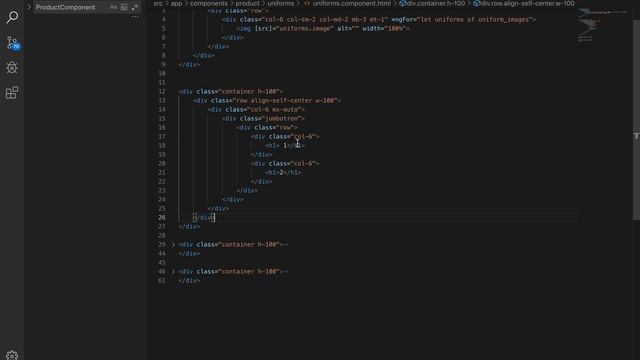Select the 'app' breadcrumb segment
Viewport: 640px width, 360px height.
176,3
